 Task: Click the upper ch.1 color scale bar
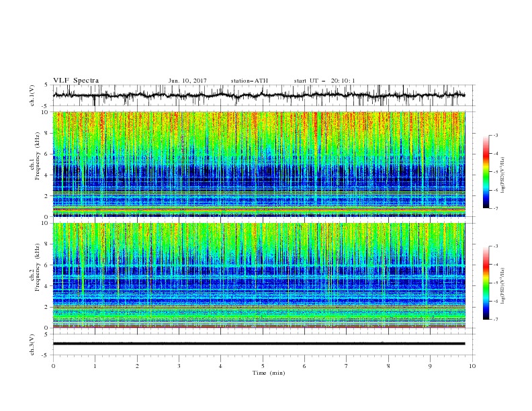tap(486, 172)
